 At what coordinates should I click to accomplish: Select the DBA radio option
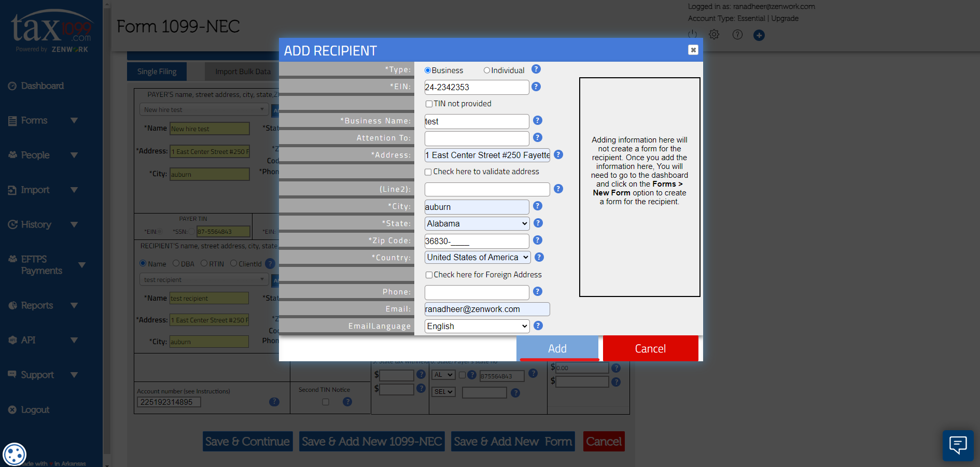(x=176, y=263)
